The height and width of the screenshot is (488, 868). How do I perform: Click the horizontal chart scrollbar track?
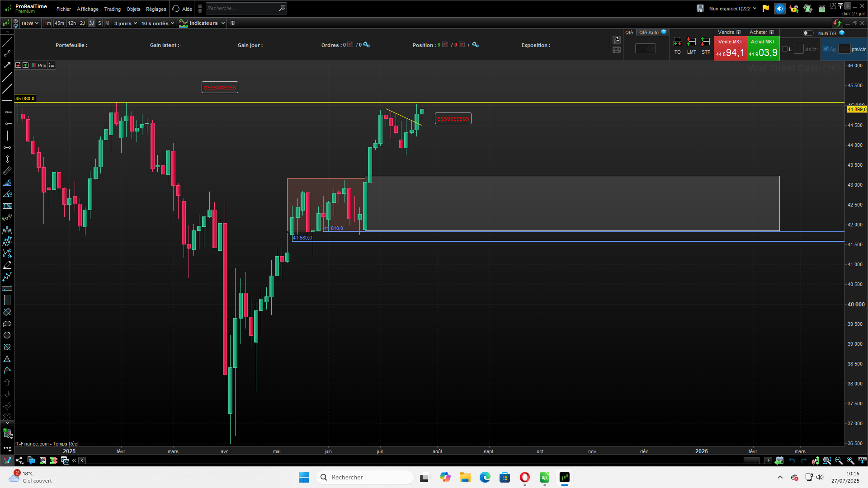click(x=407, y=460)
